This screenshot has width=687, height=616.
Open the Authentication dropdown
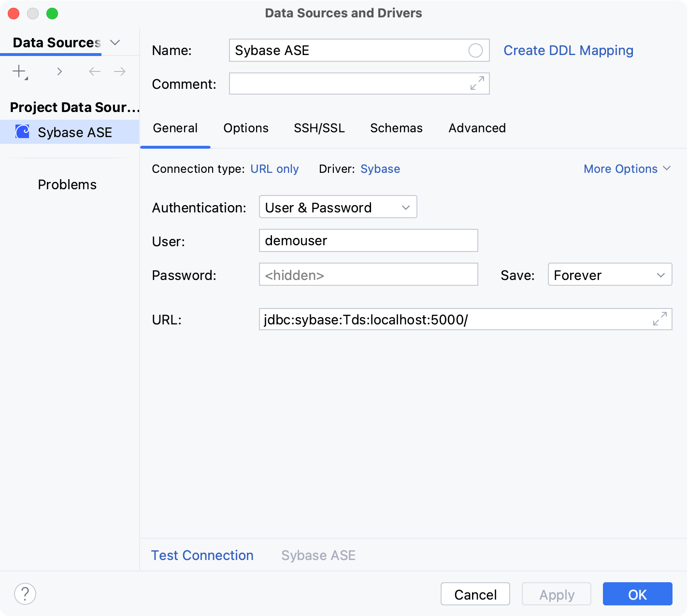pyautogui.click(x=338, y=207)
